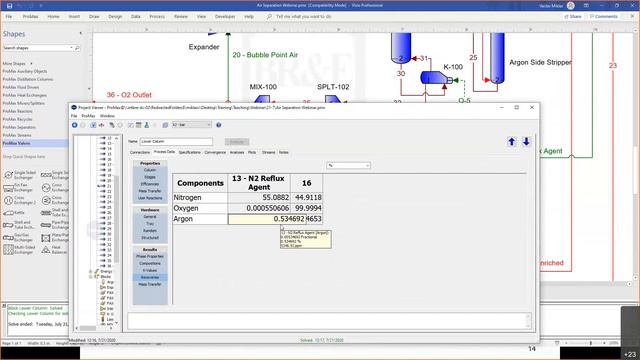This screenshot has width=640, height=360.
Task: Go to previous block using blue up arrow
Action: pos(511,142)
